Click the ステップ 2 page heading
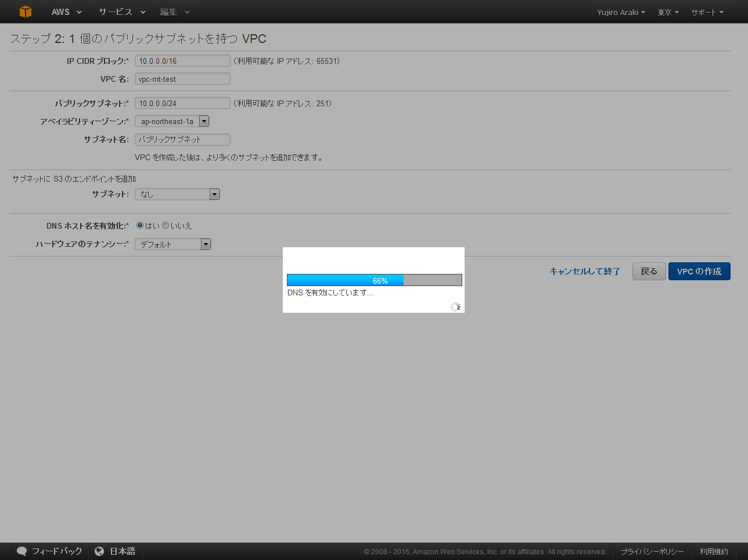This screenshot has height=560, width=748. [x=138, y=39]
